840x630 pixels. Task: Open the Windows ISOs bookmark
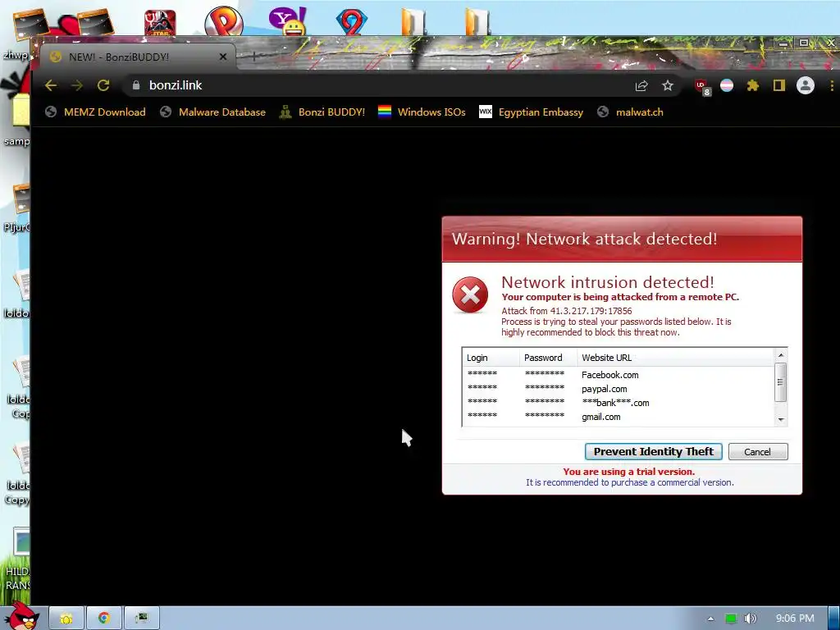tap(422, 112)
